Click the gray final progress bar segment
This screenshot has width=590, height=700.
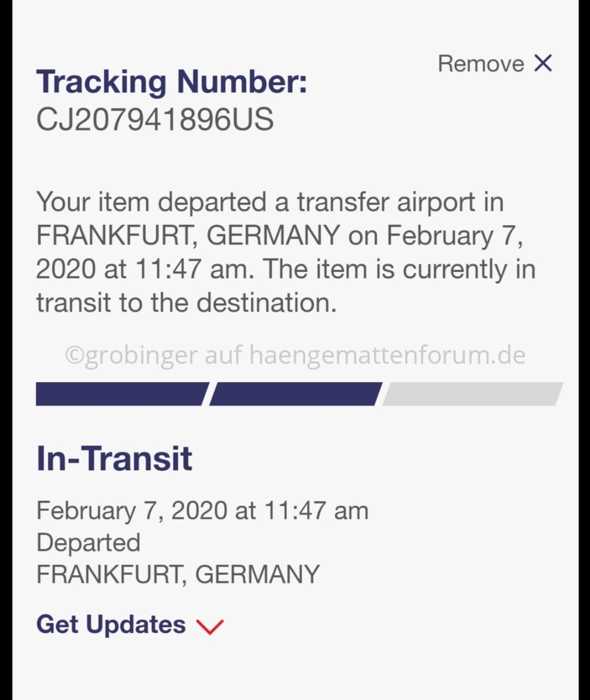471,394
